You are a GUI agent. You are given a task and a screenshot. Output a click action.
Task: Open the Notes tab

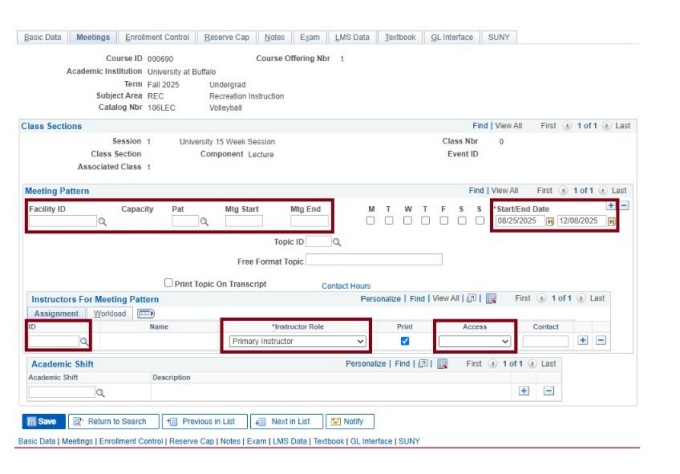click(275, 37)
